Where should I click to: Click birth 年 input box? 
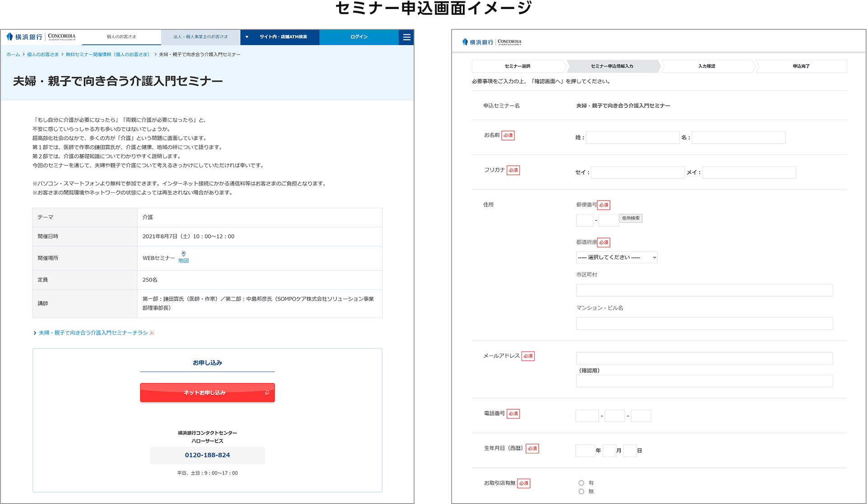[x=586, y=451]
